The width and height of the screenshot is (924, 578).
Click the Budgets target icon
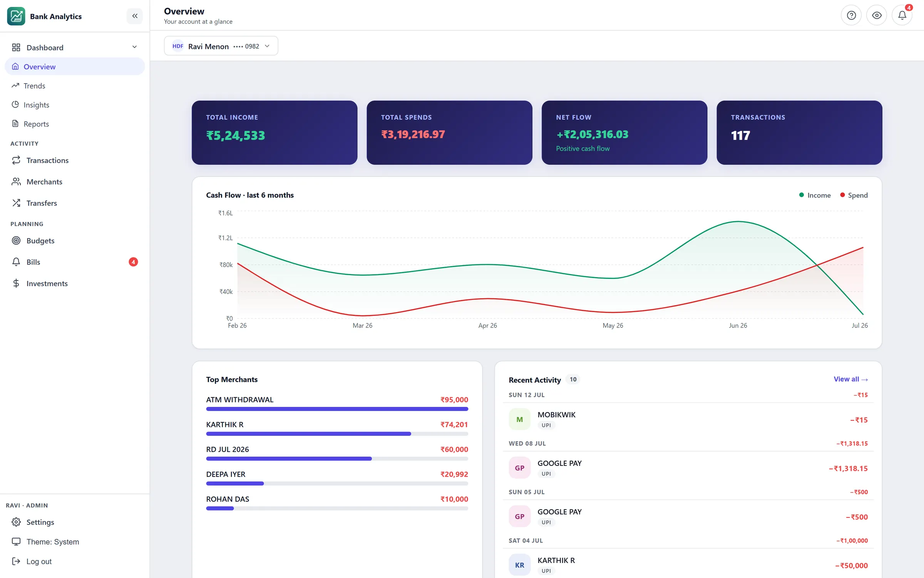coord(16,240)
